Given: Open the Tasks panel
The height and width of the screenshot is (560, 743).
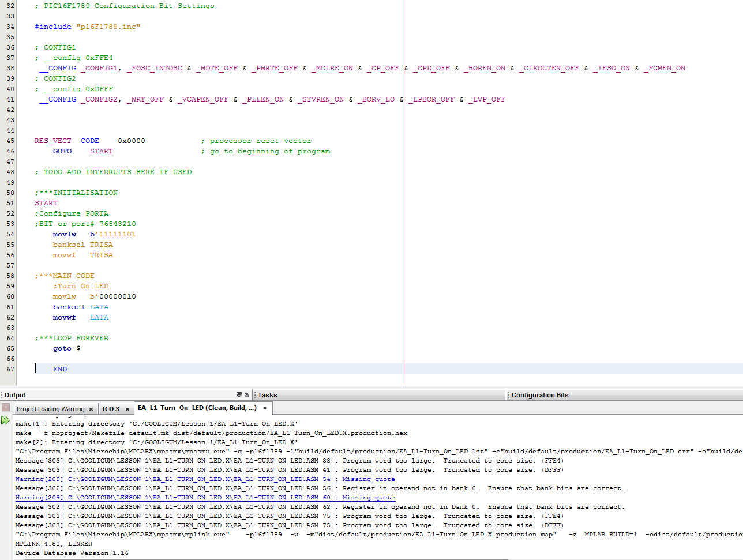Looking at the screenshot, I should point(267,395).
